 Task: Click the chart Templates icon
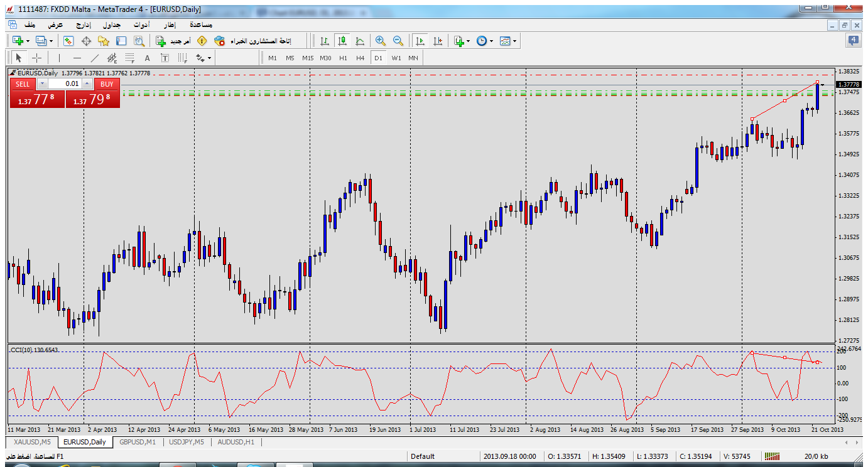tap(505, 41)
